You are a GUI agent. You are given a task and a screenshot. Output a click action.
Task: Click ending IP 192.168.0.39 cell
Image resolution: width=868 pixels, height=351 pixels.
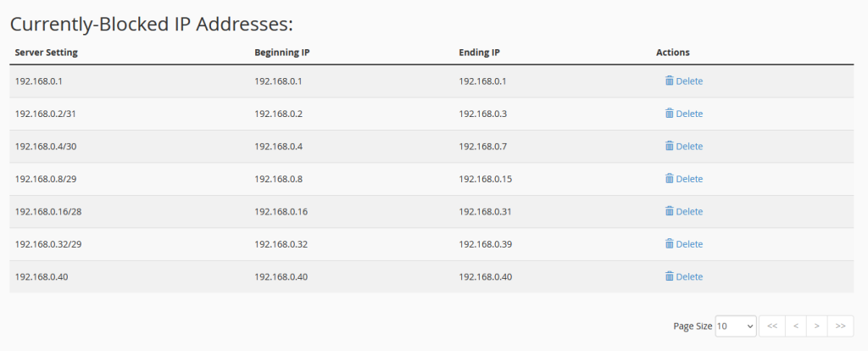[x=486, y=244]
